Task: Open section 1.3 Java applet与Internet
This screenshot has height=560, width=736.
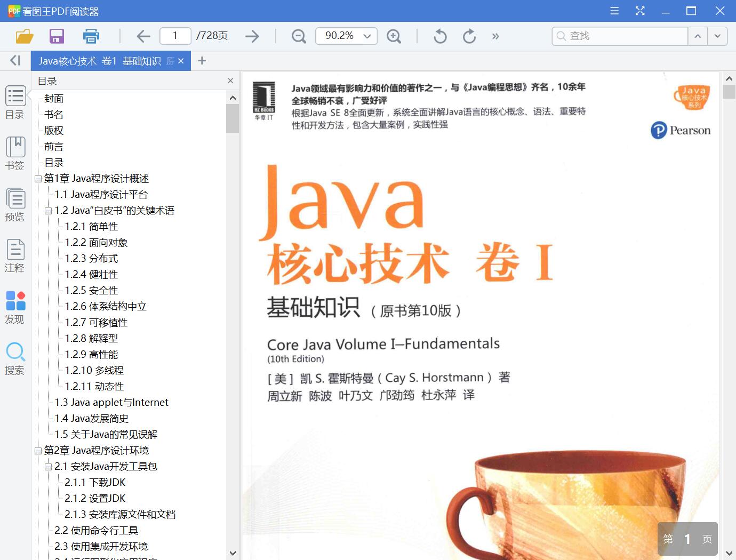Action: pos(111,403)
